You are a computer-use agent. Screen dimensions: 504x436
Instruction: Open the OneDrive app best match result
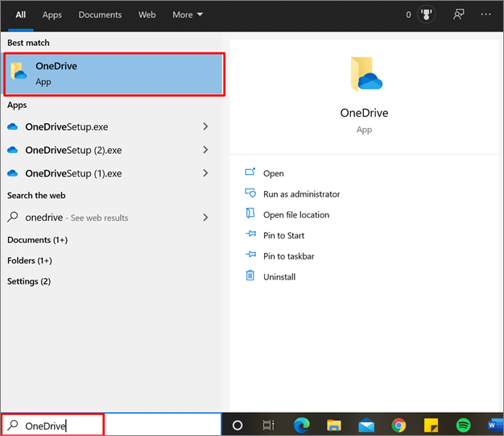pos(113,74)
